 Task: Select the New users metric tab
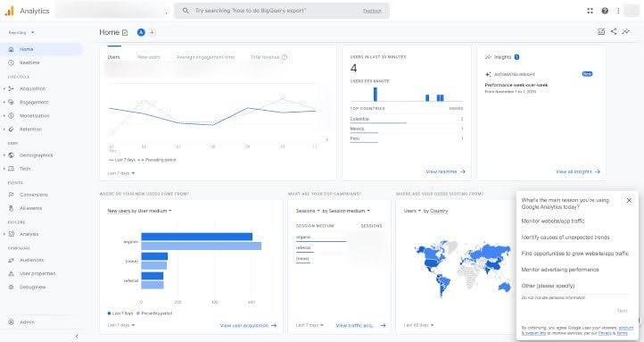[x=149, y=57]
